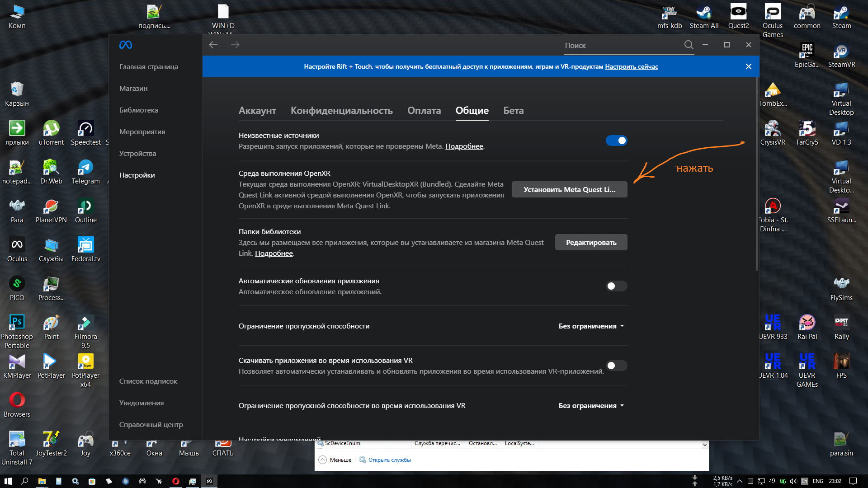The image size is (868, 488).
Task: Click the SteamVR desktop icon
Action: click(841, 56)
